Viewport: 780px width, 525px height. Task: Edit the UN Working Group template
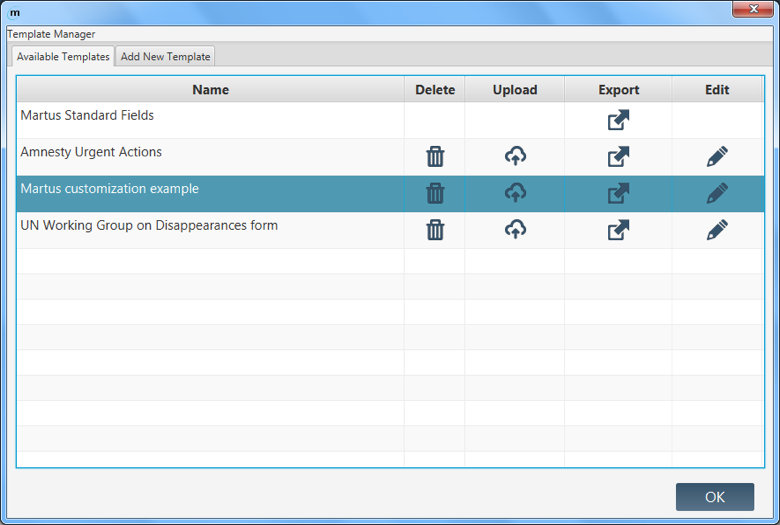[x=717, y=230]
